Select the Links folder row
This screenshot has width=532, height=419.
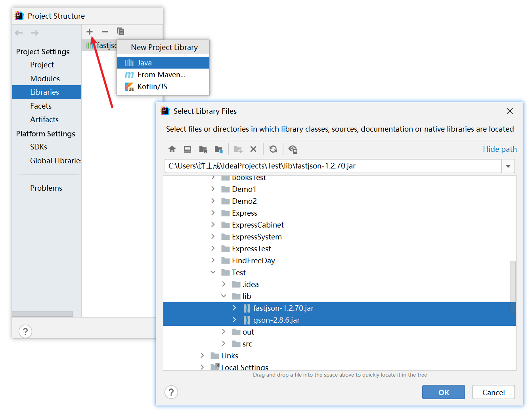point(339,356)
